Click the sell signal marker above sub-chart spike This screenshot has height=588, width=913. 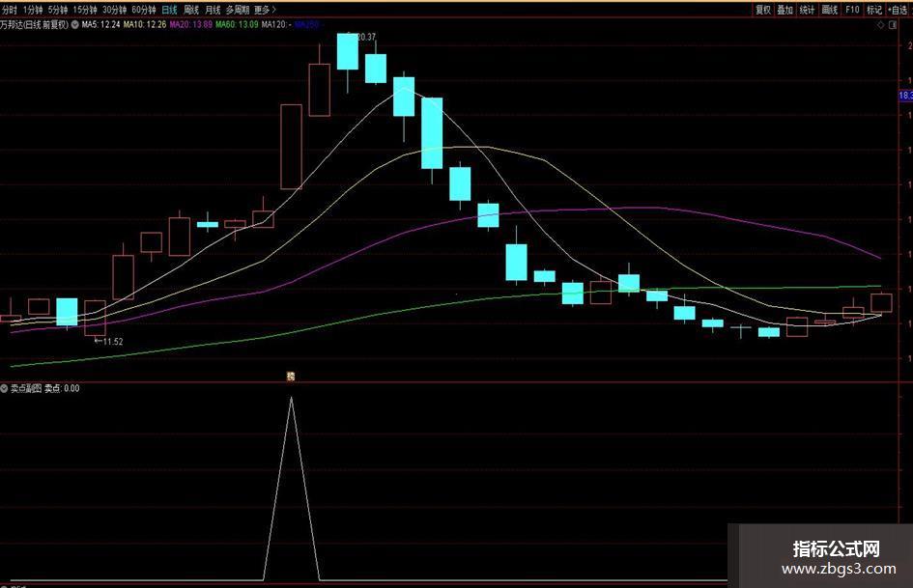point(291,377)
